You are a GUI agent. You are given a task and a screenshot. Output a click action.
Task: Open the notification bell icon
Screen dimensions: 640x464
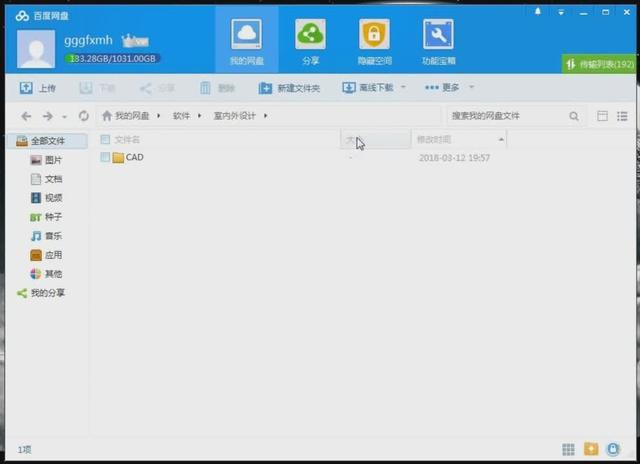[x=538, y=12]
